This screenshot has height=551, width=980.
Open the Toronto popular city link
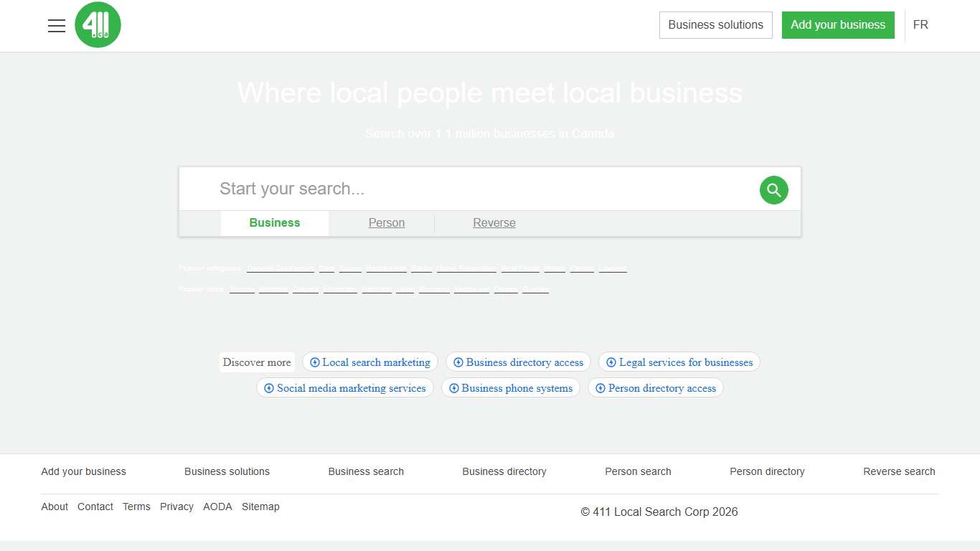[242, 288]
